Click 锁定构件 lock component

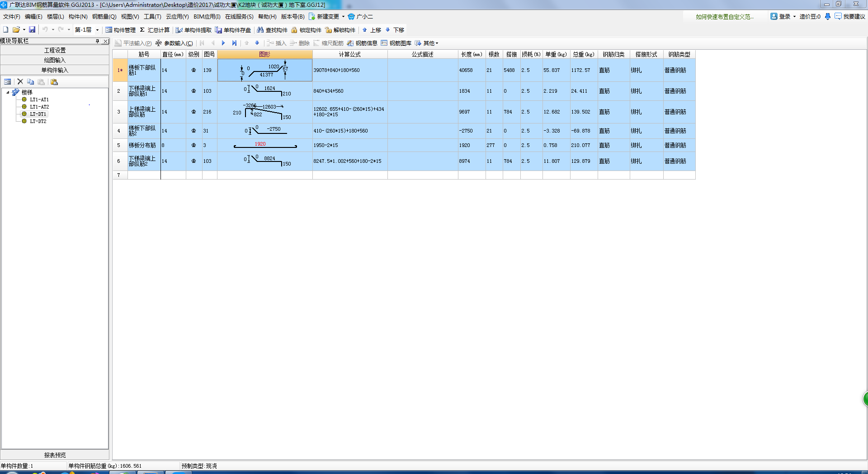tap(306, 30)
